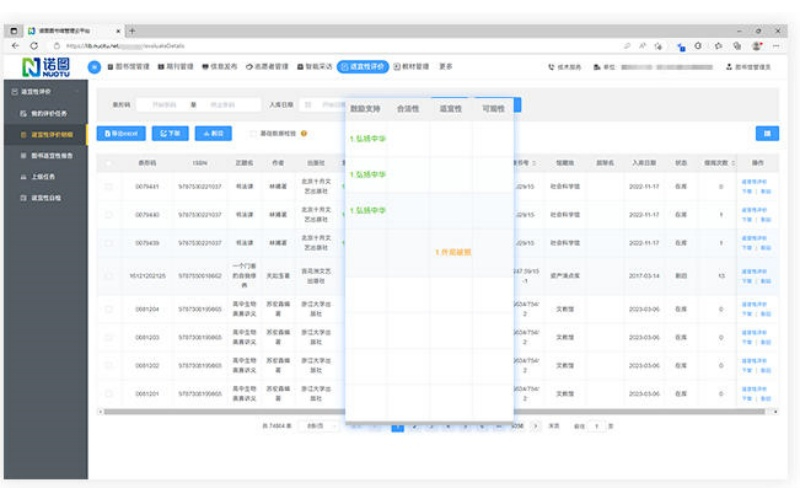Open the browser settings ellipsis menu
The width and height of the screenshot is (800, 500).
pos(776,46)
